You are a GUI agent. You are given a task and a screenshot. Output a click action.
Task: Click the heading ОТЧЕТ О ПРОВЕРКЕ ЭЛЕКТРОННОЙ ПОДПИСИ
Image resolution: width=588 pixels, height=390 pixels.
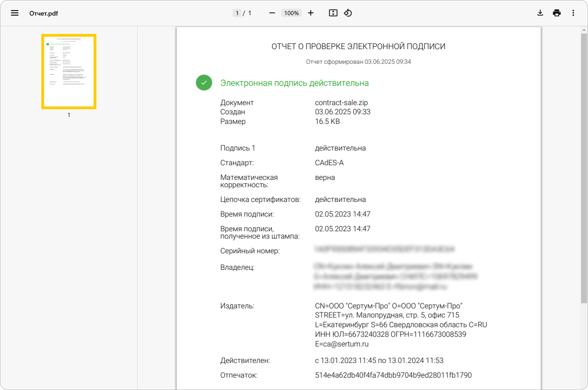[x=358, y=46]
